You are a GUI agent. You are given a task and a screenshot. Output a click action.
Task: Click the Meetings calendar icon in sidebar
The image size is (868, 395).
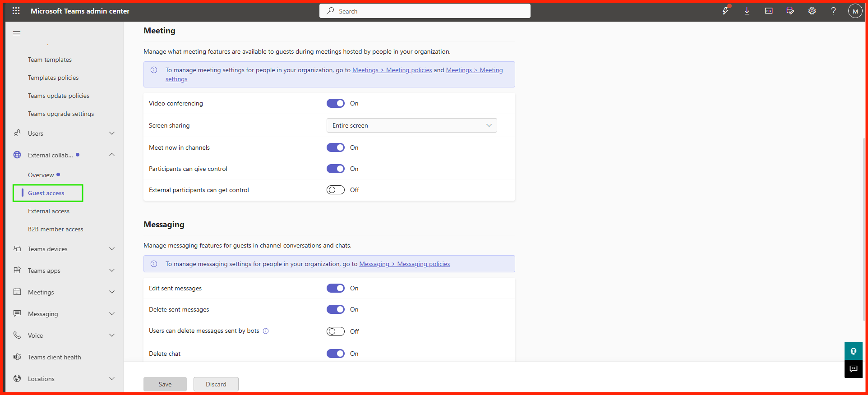(x=17, y=292)
